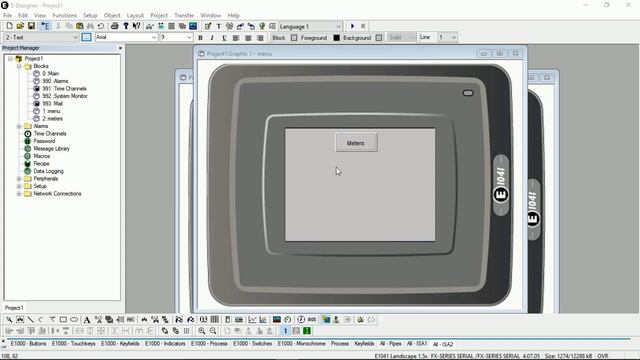Open the Language 1 dropdown
Image resolution: width=640 pixels, height=360 pixels.
click(x=338, y=27)
